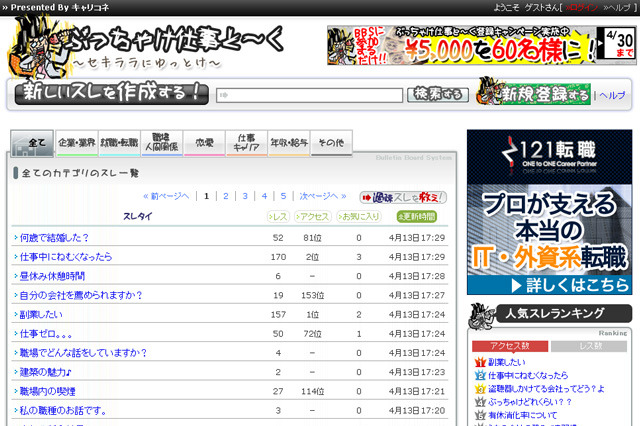The width and height of the screenshot is (640, 426).
Task: Click the ログイン link in top bar
Action: click(582, 8)
